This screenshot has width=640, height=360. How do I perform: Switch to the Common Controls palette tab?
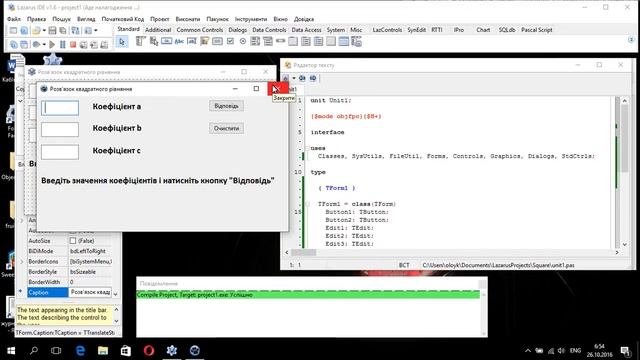pos(200,30)
